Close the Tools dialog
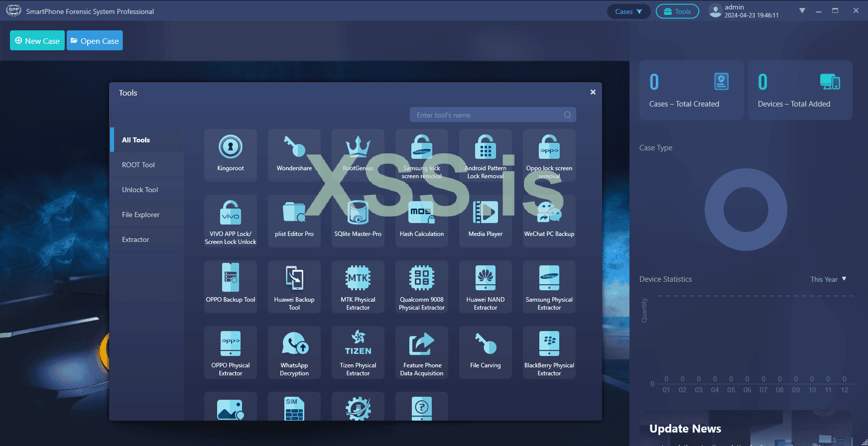The image size is (868, 446). pyautogui.click(x=593, y=92)
